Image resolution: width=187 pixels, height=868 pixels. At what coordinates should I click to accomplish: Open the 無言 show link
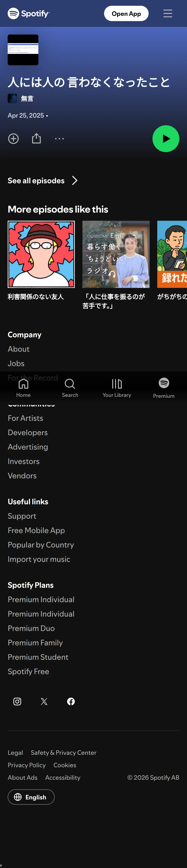click(x=27, y=98)
